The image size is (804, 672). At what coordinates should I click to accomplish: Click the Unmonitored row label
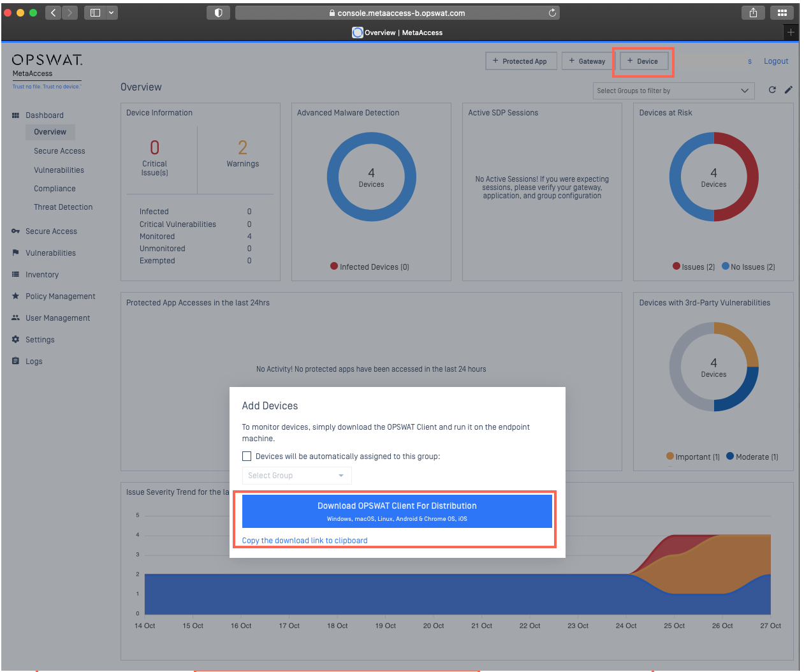click(x=163, y=249)
